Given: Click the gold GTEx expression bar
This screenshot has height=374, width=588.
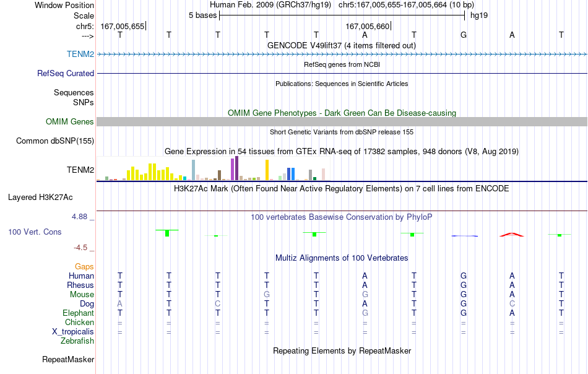Looking at the screenshot, I should (x=267, y=170).
